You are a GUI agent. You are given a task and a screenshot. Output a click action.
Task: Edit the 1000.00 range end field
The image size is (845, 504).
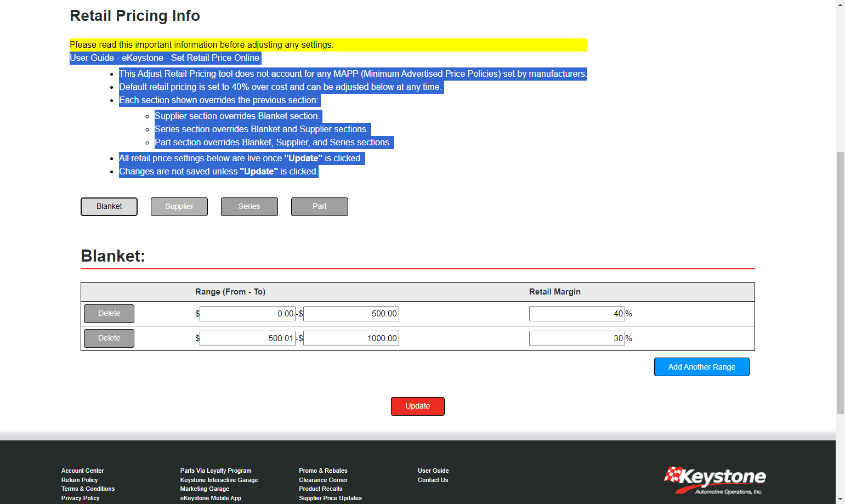351,338
